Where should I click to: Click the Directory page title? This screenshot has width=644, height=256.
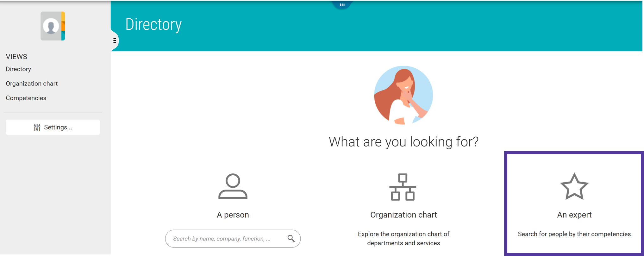[153, 24]
